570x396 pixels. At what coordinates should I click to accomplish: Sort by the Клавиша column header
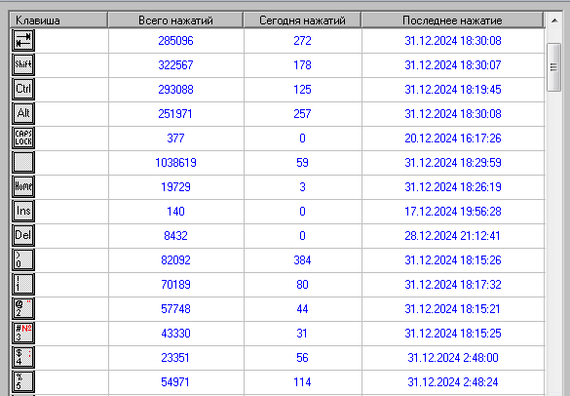[59, 20]
